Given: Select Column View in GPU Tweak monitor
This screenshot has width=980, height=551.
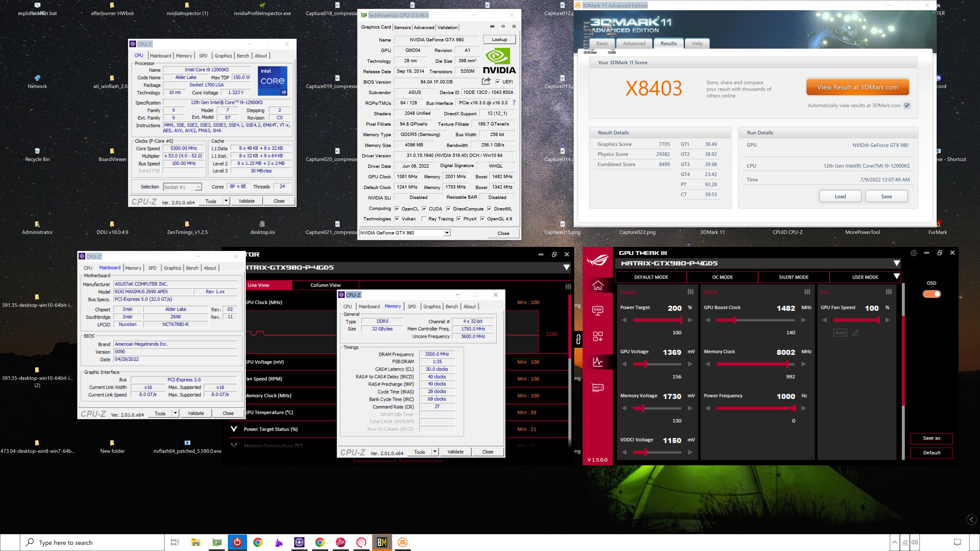Looking at the screenshot, I should 325,285.
